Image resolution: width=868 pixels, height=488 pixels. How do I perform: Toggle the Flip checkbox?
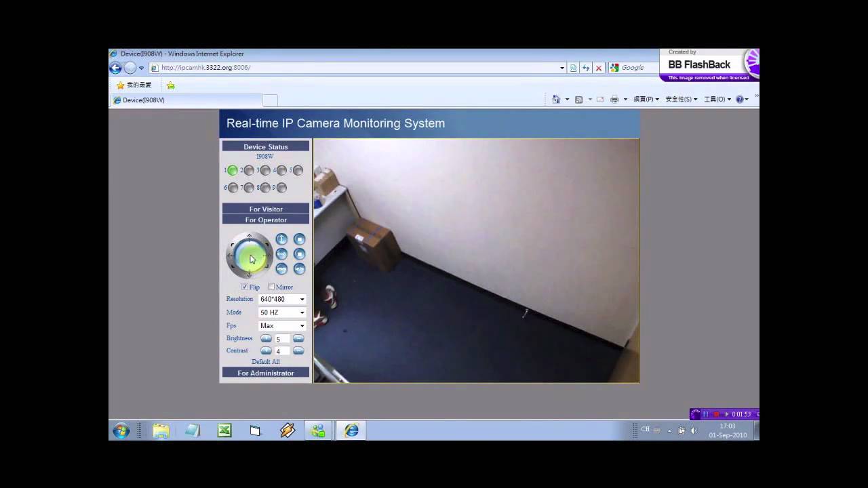245,287
